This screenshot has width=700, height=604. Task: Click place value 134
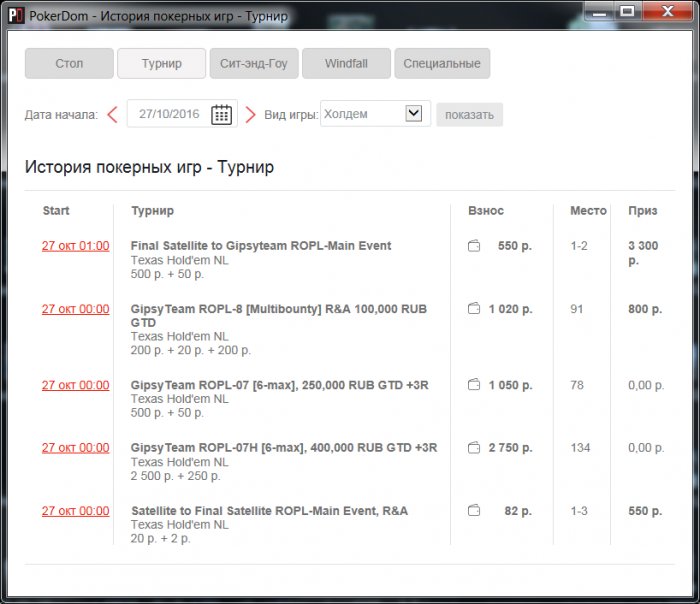click(x=580, y=447)
